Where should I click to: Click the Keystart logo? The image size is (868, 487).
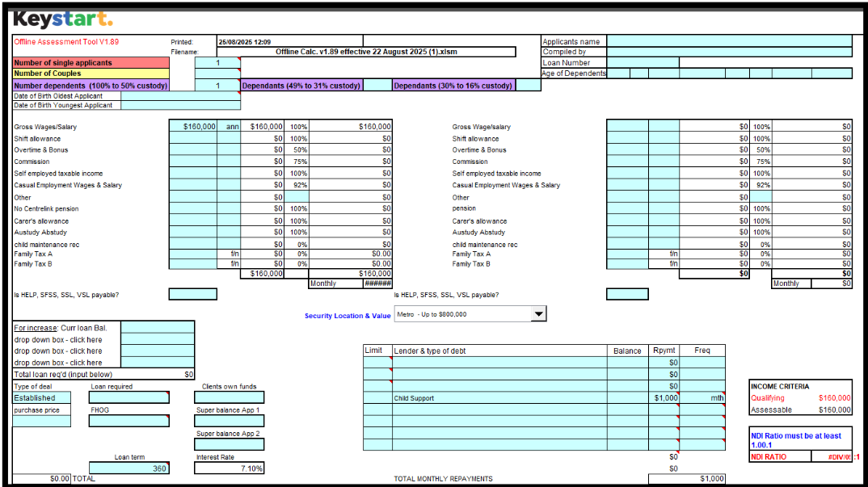tap(63, 19)
